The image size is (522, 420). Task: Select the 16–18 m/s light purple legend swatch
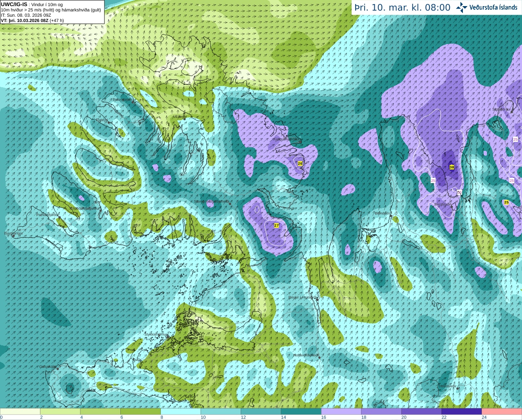341,411
